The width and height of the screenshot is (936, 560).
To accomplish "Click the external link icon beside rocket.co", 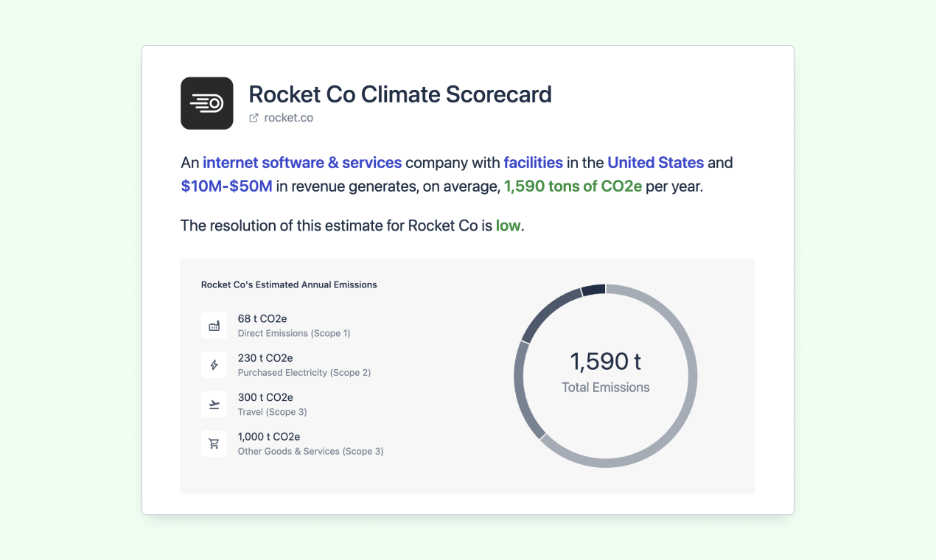I will click(254, 118).
